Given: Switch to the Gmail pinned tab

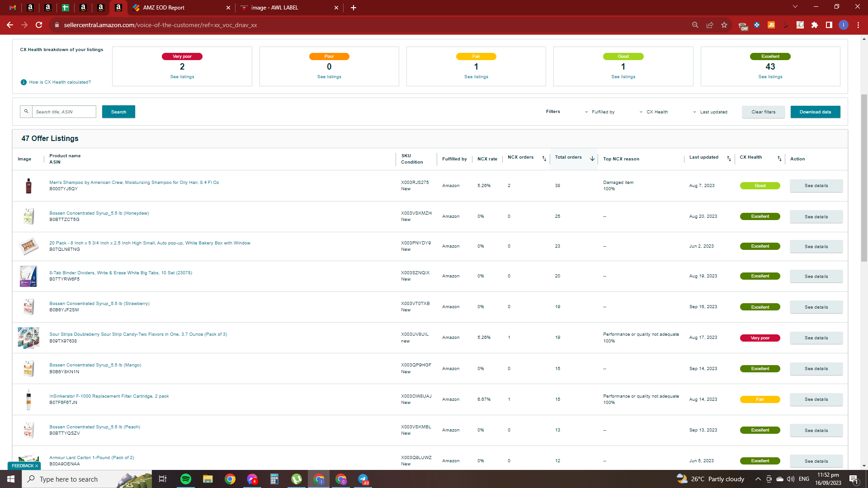Looking at the screenshot, I should click(13, 8).
